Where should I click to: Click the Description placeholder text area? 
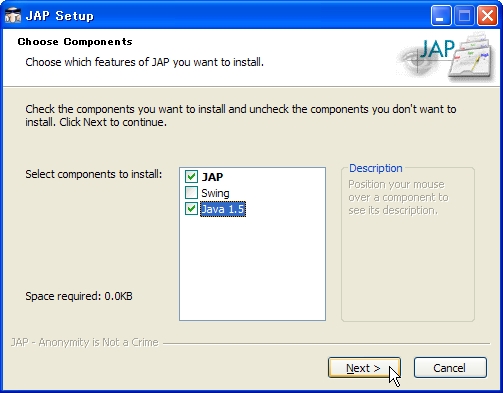coord(398,197)
